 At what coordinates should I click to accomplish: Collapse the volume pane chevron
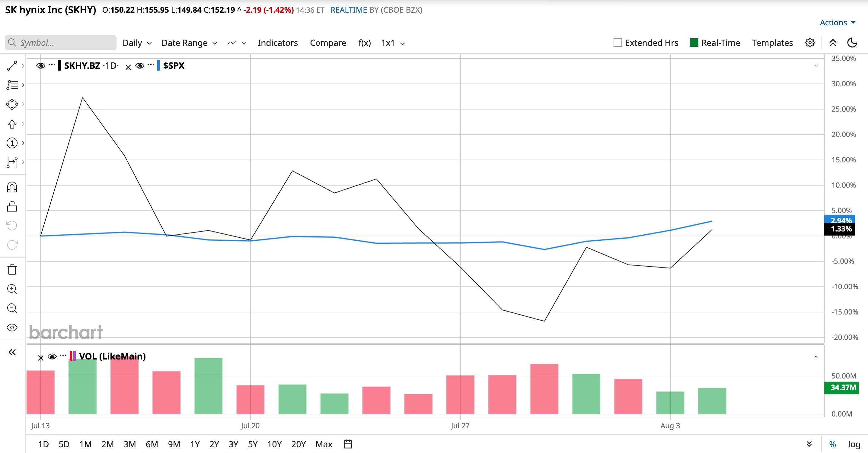coord(816,357)
